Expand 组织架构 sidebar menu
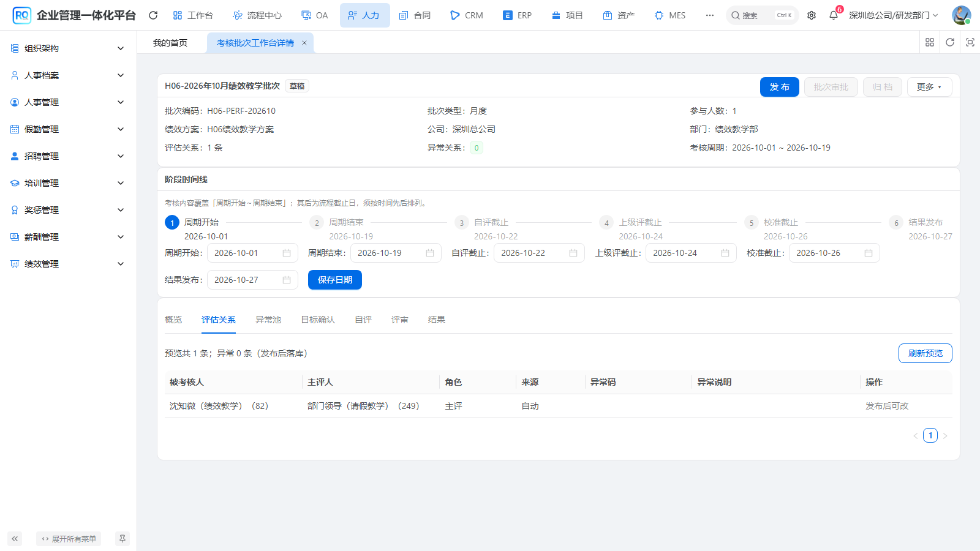This screenshot has height=551, width=980. (68, 48)
